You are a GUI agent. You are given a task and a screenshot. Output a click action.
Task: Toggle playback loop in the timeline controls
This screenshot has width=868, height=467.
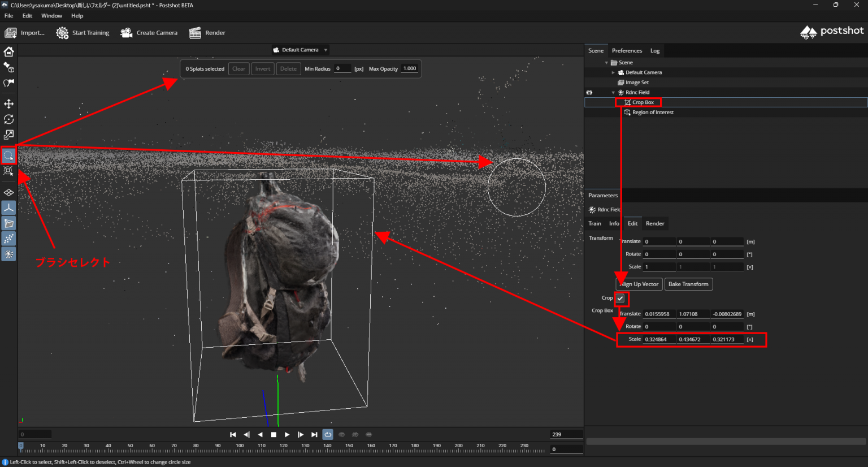pyautogui.click(x=328, y=434)
